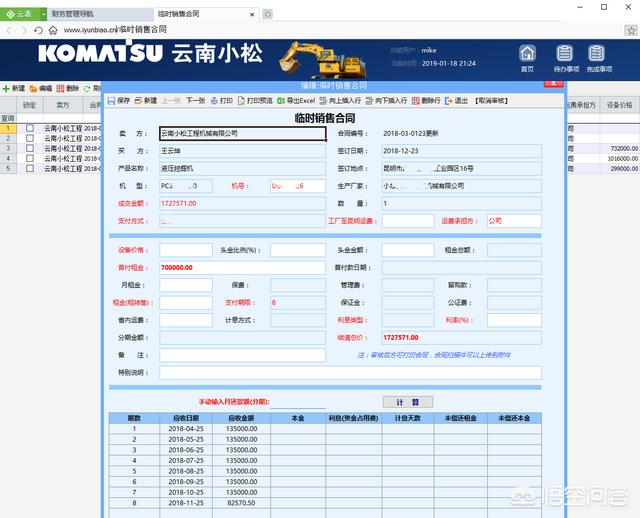The height and width of the screenshot is (518, 640).
Task: Click the 打印 print icon
Action: pyautogui.click(x=220, y=101)
